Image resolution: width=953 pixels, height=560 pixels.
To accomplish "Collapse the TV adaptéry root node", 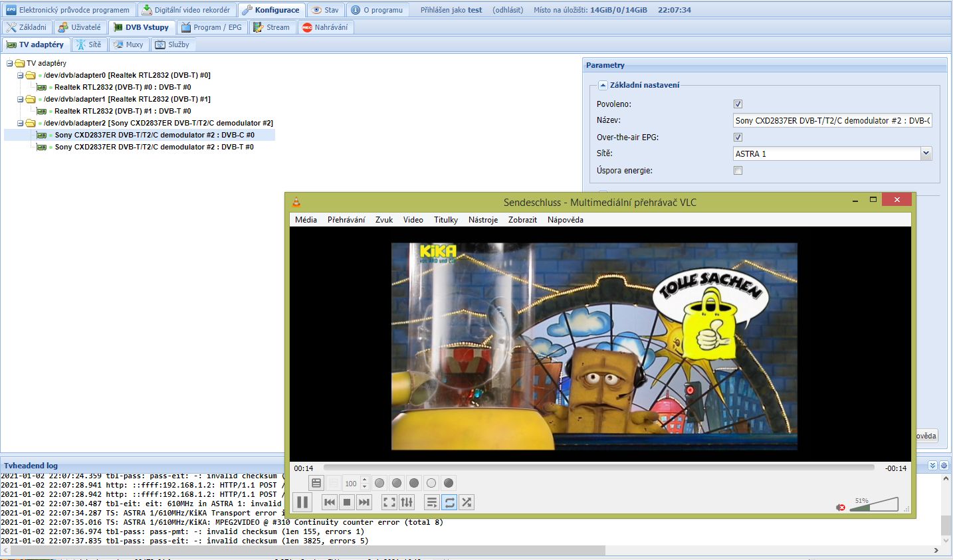I will tap(9, 63).
